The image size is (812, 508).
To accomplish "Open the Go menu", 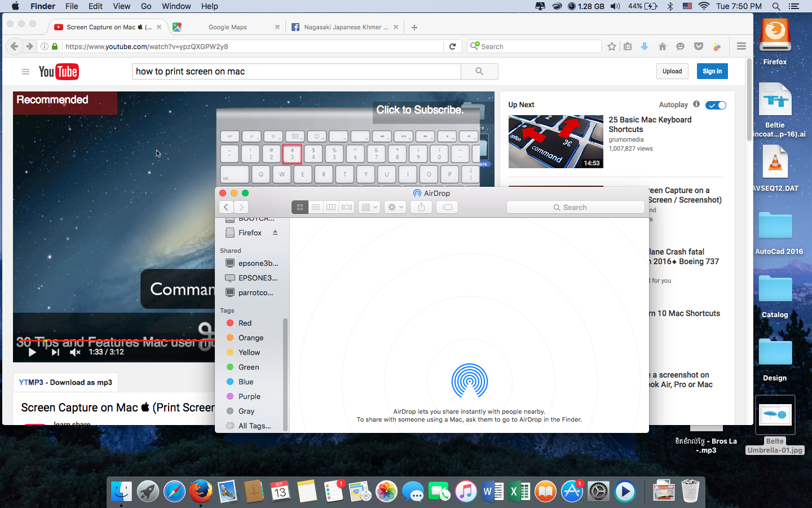I will [x=146, y=6].
